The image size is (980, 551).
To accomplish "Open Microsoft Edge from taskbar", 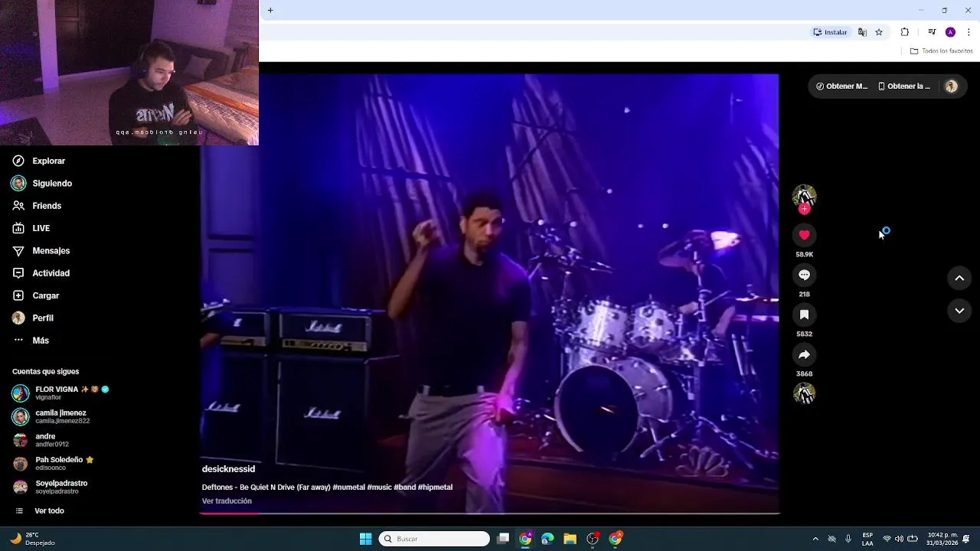I will pyautogui.click(x=547, y=539).
